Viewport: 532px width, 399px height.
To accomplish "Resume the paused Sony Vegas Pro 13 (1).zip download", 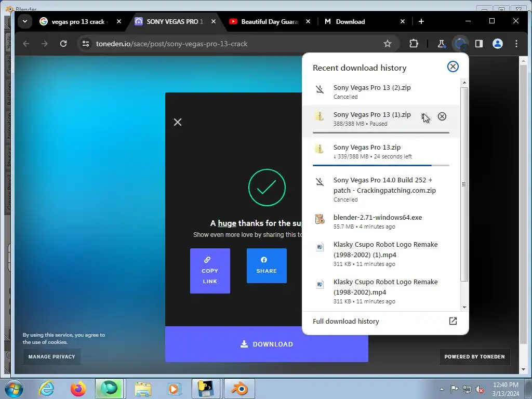I will pos(424,116).
